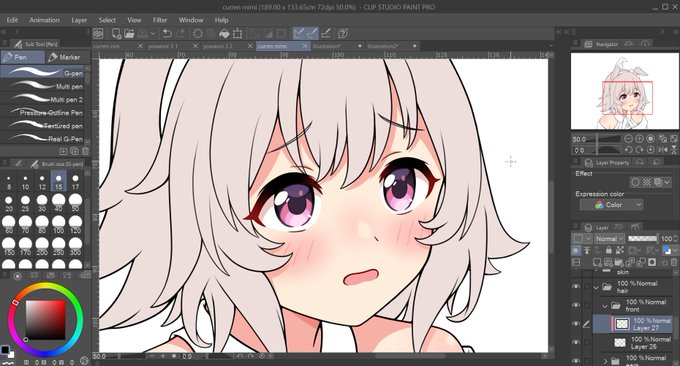
Task: Open the Select menu
Action: click(x=107, y=20)
